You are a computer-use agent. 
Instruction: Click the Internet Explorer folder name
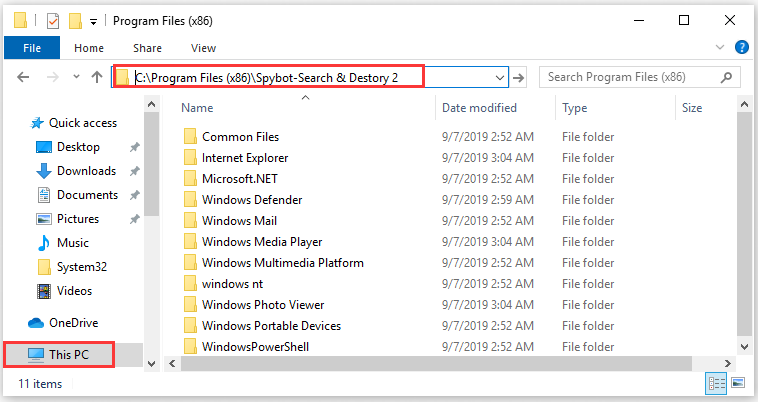[245, 158]
